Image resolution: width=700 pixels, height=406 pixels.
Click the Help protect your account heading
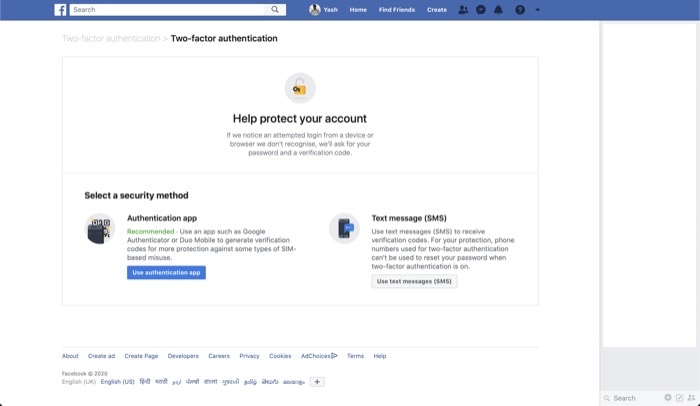click(x=300, y=119)
